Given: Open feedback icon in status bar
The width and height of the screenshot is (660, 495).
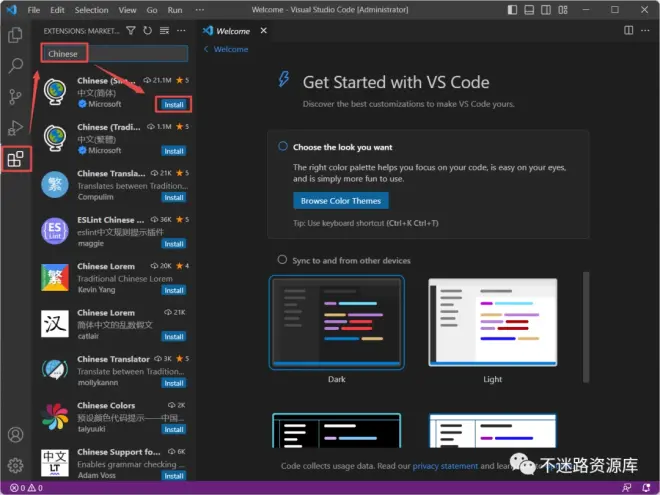Looking at the screenshot, I should coord(627,488).
